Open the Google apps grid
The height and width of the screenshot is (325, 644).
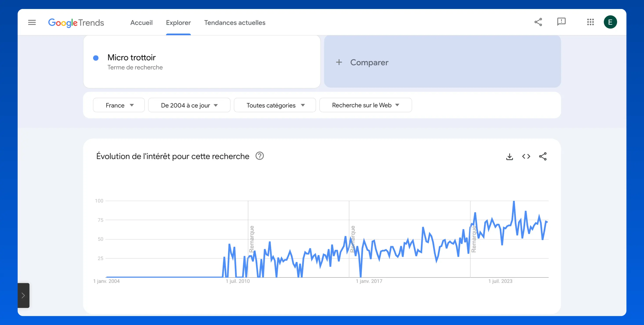pos(590,22)
